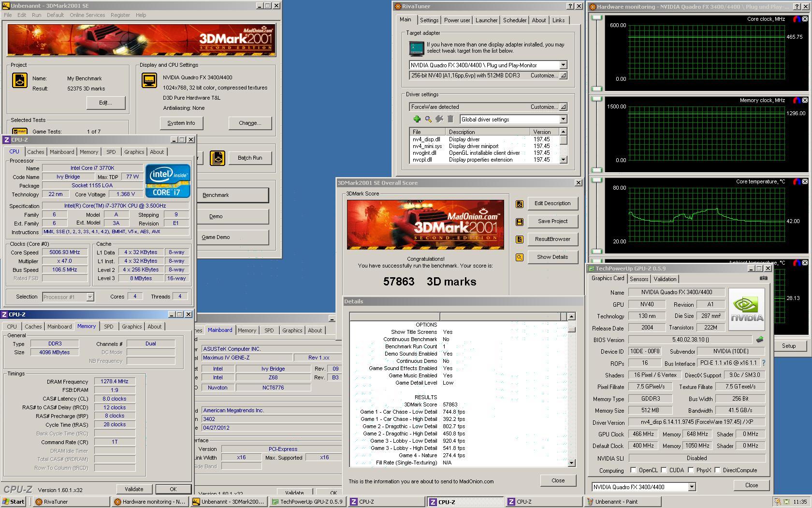Click Show Details in the Overall Score window
The height and width of the screenshot is (508, 812).
tap(552, 257)
